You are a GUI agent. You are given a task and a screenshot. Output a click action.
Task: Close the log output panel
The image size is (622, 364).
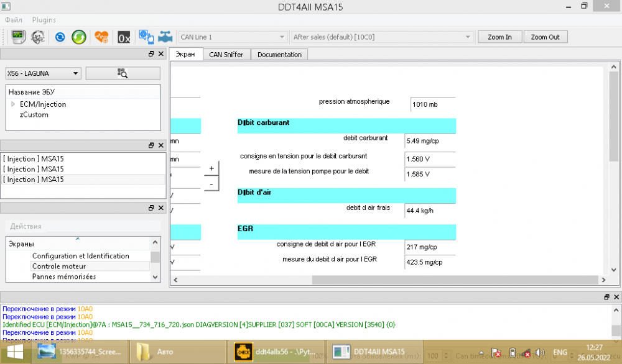click(x=616, y=297)
